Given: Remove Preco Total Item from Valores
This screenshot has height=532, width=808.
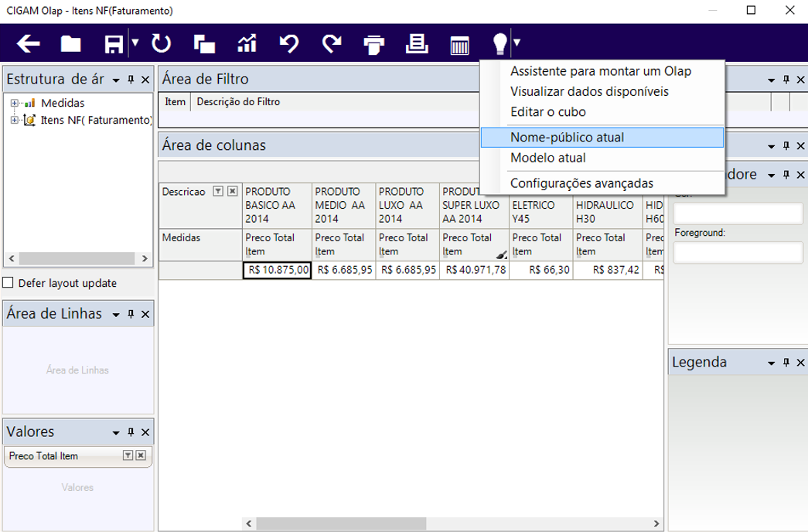Looking at the screenshot, I should pyautogui.click(x=141, y=456).
